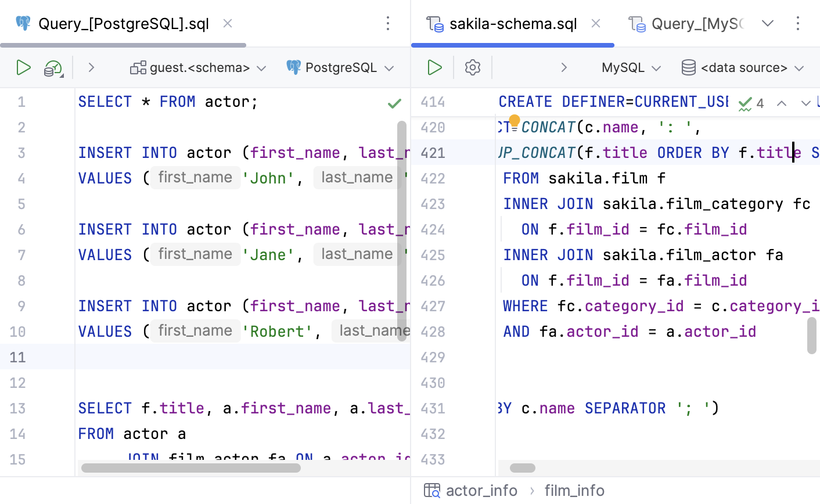Open settings gear in the MySQL editor toolbar
The height and width of the screenshot is (504, 820).
[x=473, y=67]
